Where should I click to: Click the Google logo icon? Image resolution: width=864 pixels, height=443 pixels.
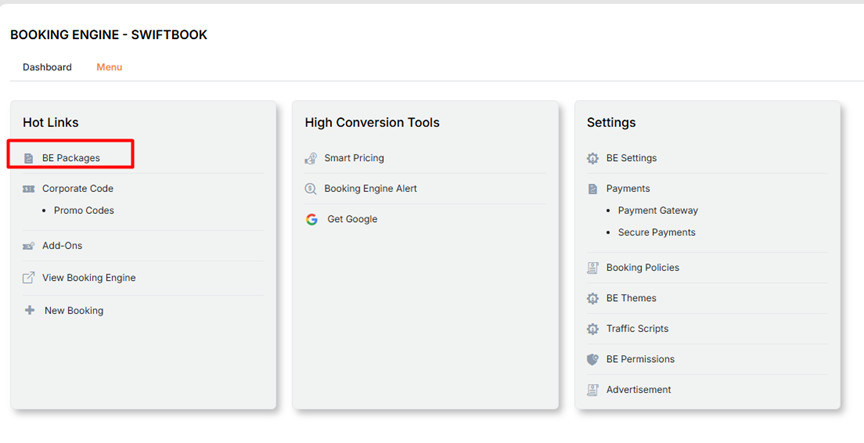point(312,219)
